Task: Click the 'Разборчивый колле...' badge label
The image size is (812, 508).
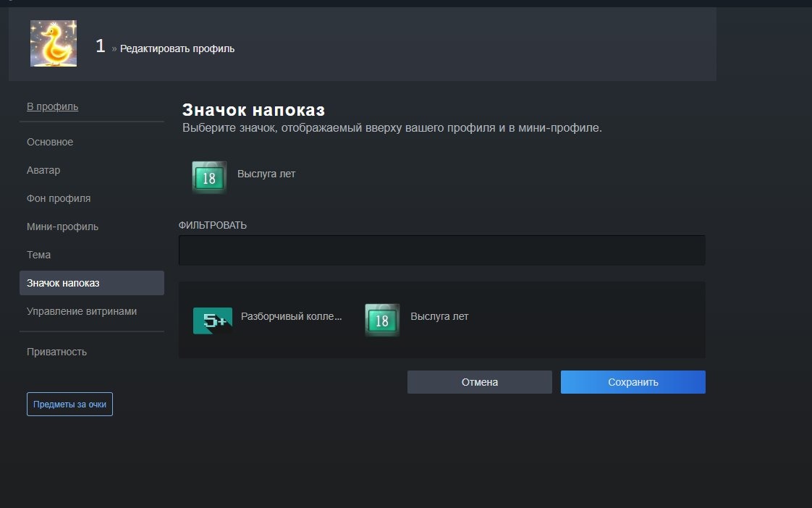Action: point(291,316)
